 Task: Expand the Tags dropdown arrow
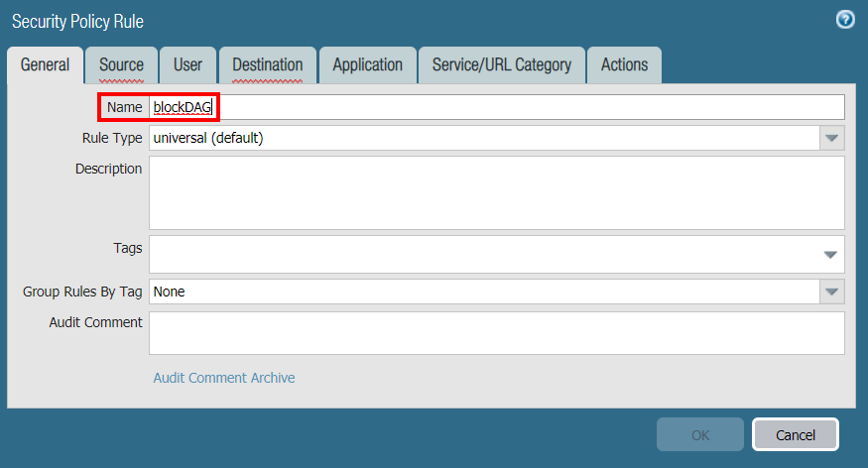pyautogui.click(x=831, y=255)
